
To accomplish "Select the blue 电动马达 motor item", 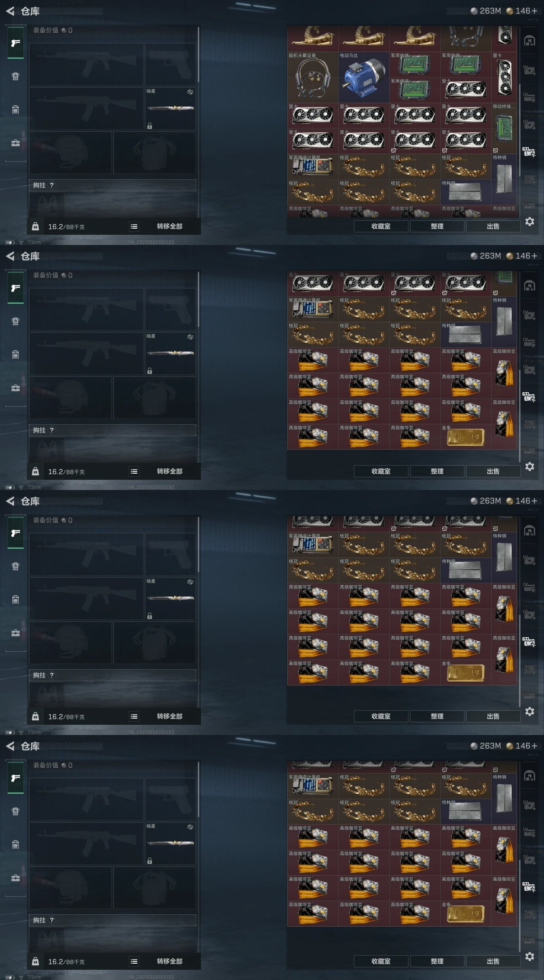I will click(x=363, y=77).
